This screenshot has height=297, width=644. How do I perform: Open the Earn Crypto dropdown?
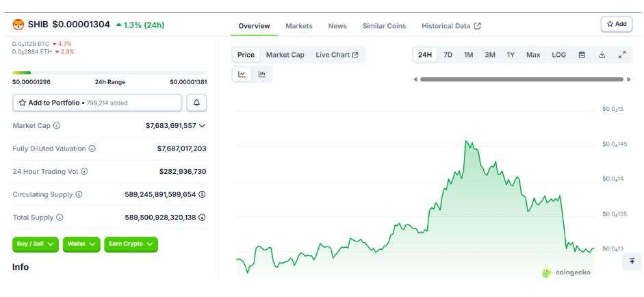tap(131, 244)
